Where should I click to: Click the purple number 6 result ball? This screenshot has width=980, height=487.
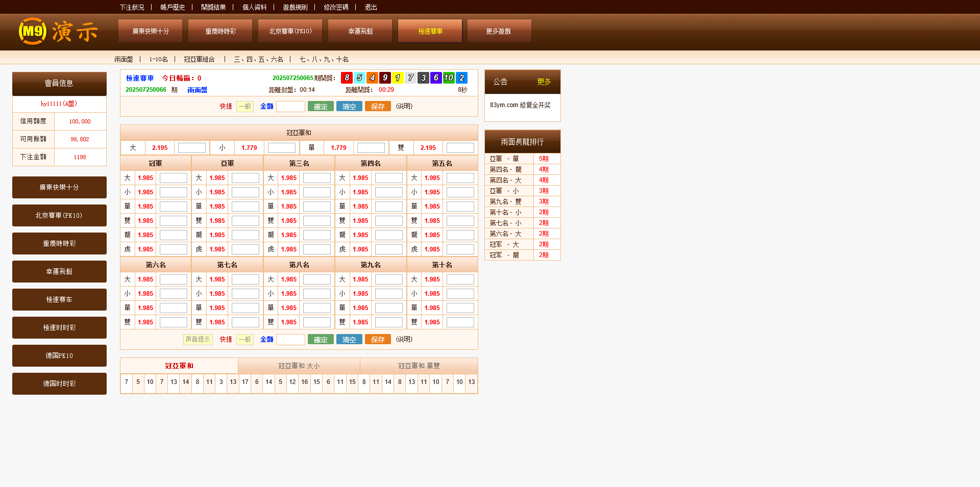(x=436, y=78)
